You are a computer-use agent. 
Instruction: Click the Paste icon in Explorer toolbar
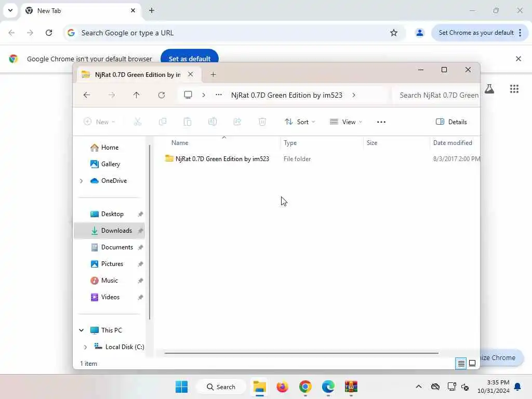[187, 122]
